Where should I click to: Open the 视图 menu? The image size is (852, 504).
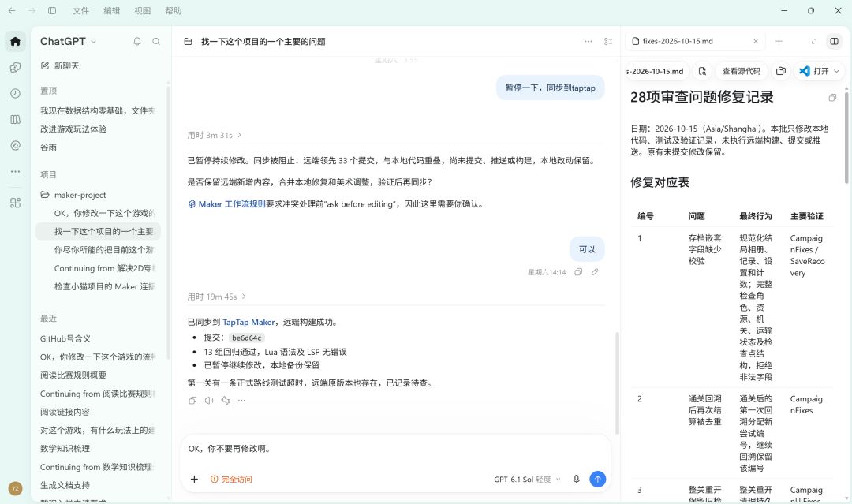click(142, 11)
